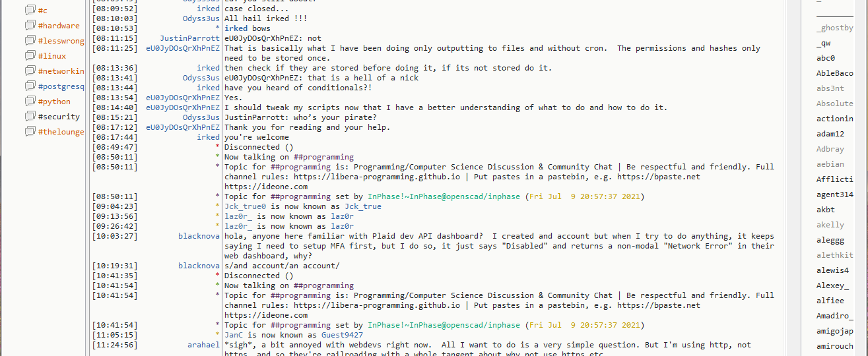Choose akbt in the user list
The width and height of the screenshot is (868, 356).
pos(826,210)
